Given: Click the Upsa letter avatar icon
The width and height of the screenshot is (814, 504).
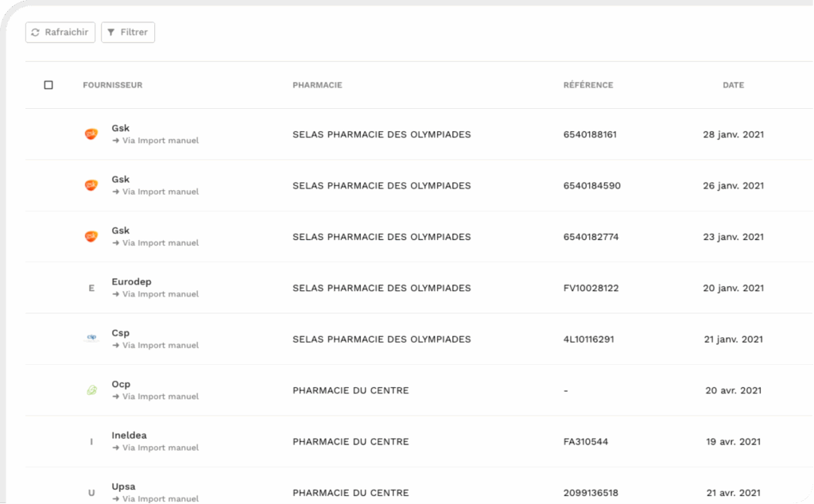Looking at the screenshot, I should click(x=91, y=493).
